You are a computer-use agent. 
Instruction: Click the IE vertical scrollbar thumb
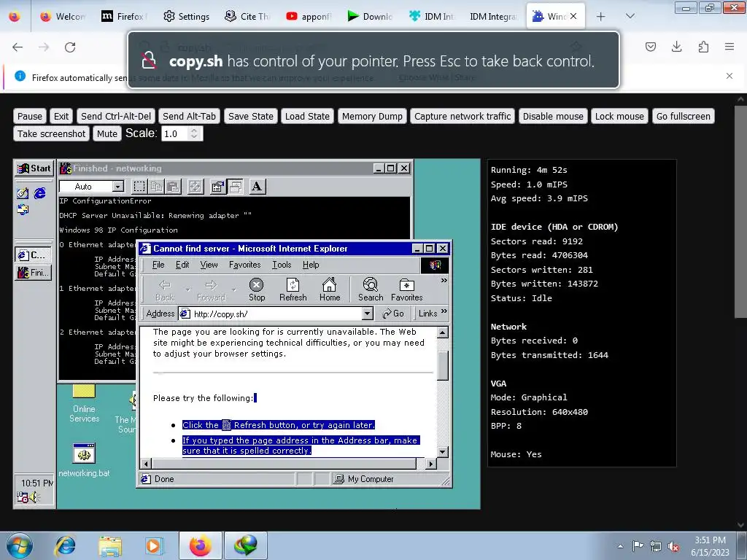(443, 366)
